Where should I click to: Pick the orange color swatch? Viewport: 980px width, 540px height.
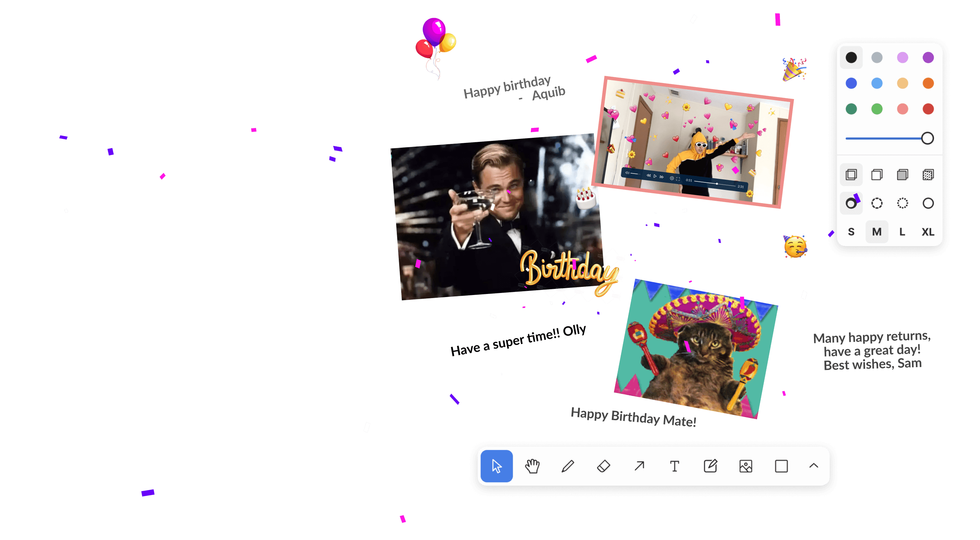[928, 83]
